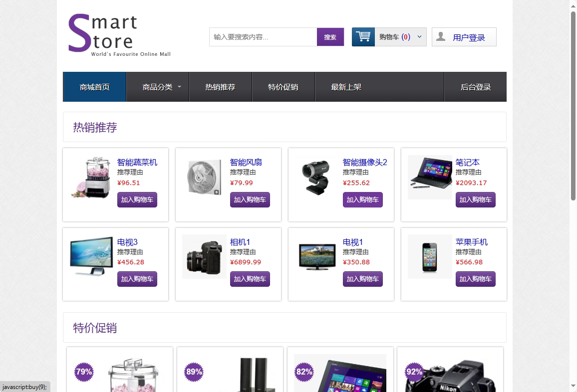The height and width of the screenshot is (392, 577).
Task: Expand the 商品分类 dropdown menu
Action: point(158,86)
